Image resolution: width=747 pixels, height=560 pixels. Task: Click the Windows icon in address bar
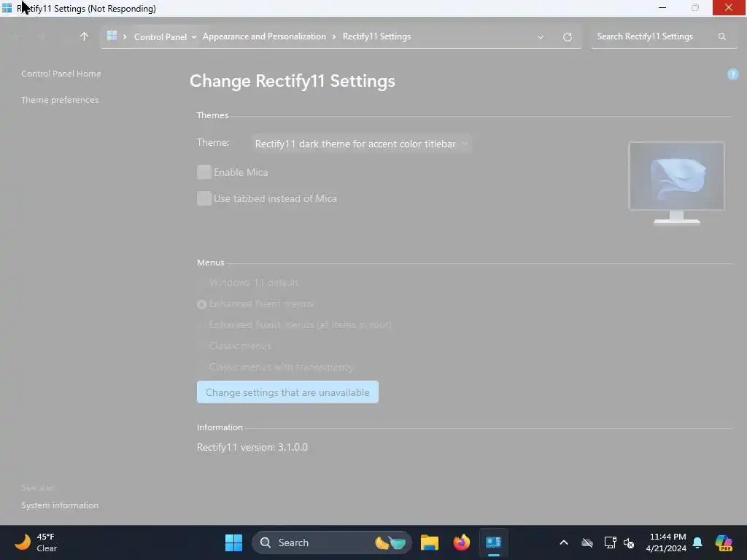(112, 36)
